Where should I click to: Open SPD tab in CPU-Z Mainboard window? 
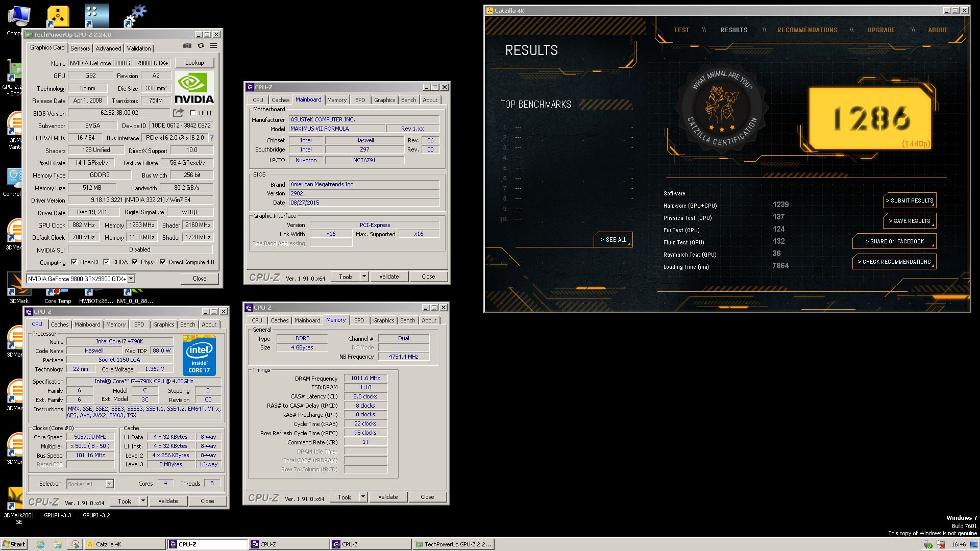coord(360,100)
